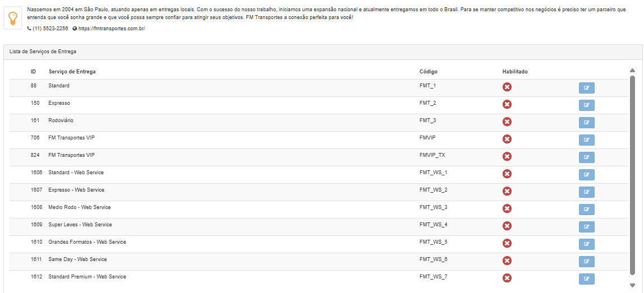Open edit for Rodoviário service
The image size is (644, 293).
pyautogui.click(x=586, y=123)
